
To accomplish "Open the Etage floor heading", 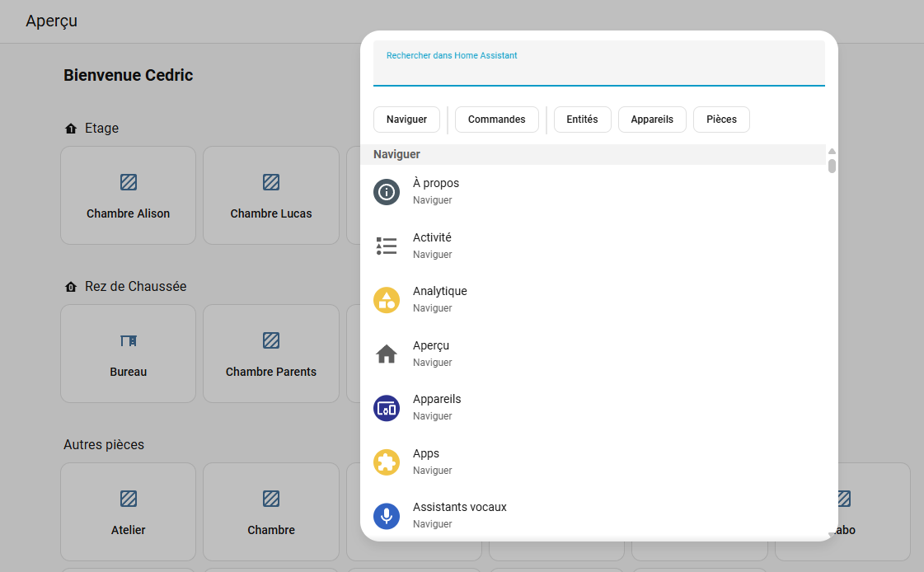I will click(101, 129).
